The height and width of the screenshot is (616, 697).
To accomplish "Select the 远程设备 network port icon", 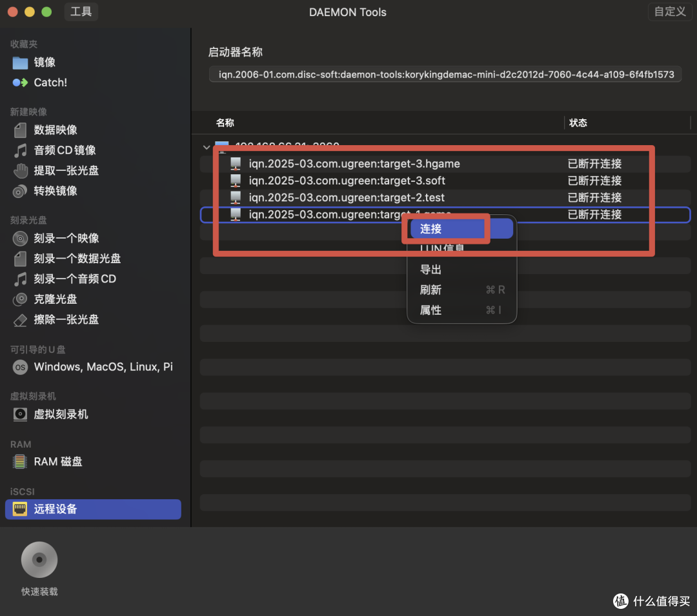I will click(19, 509).
